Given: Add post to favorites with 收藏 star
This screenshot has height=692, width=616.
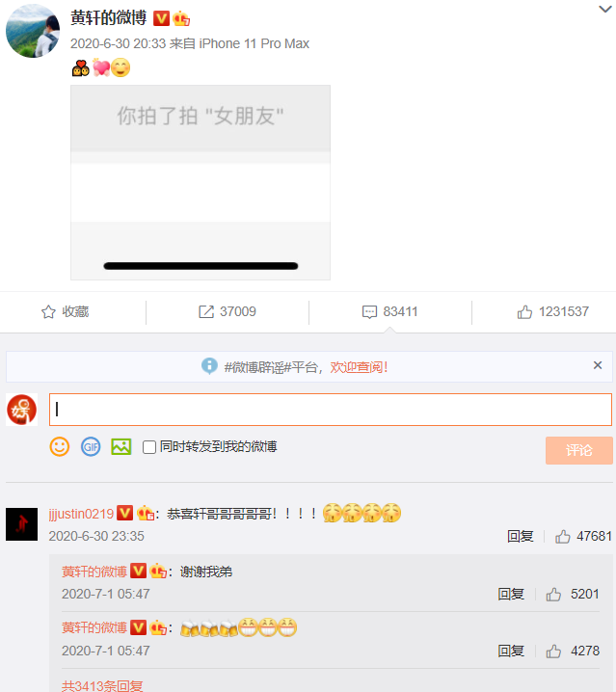Looking at the screenshot, I should tap(65, 311).
